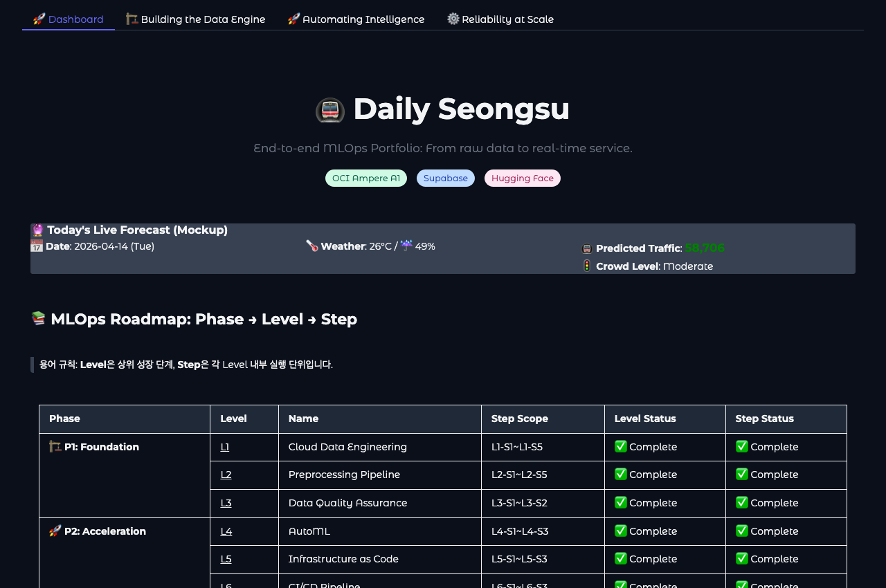Click the L5-S1~L5-S3 step scope cell

click(x=543, y=560)
